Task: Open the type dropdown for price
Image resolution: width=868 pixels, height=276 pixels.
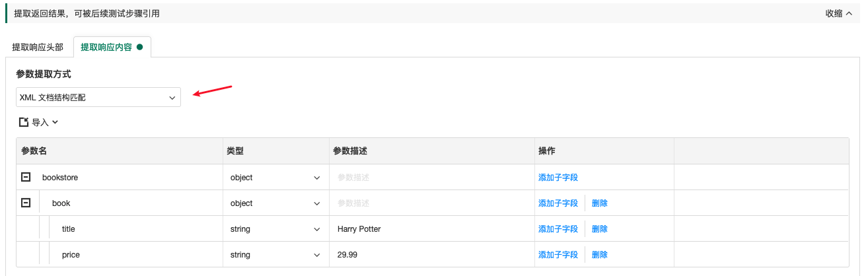Action: pyautogui.click(x=275, y=255)
